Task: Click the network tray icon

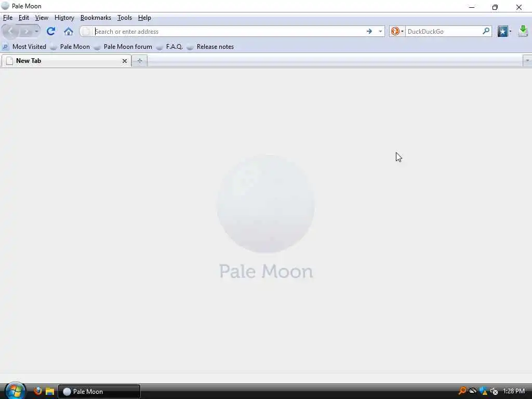Action: 473,391
